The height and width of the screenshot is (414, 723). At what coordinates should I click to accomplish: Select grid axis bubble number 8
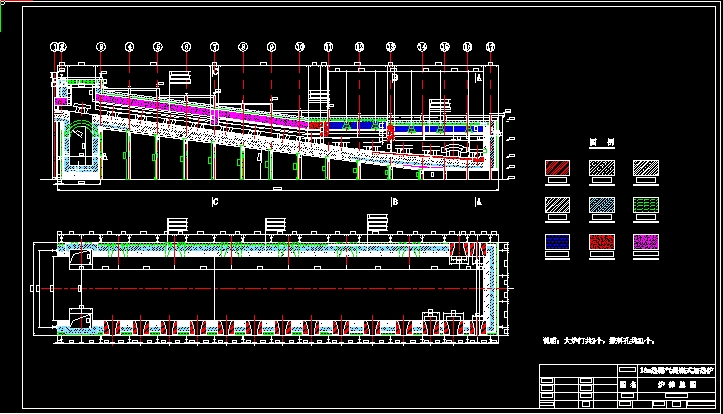pos(243,47)
